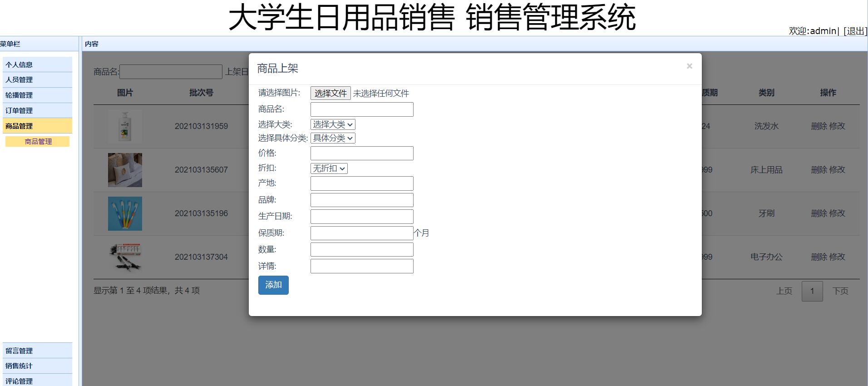The image size is (868, 386).
Task: Open 留言管理 in the sidebar menu
Action: pos(37,351)
